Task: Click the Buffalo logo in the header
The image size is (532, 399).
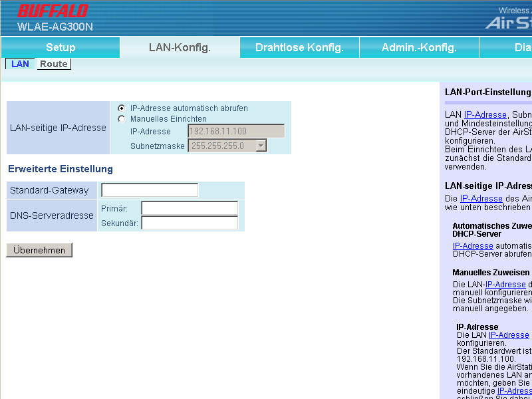Action: (x=53, y=11)
